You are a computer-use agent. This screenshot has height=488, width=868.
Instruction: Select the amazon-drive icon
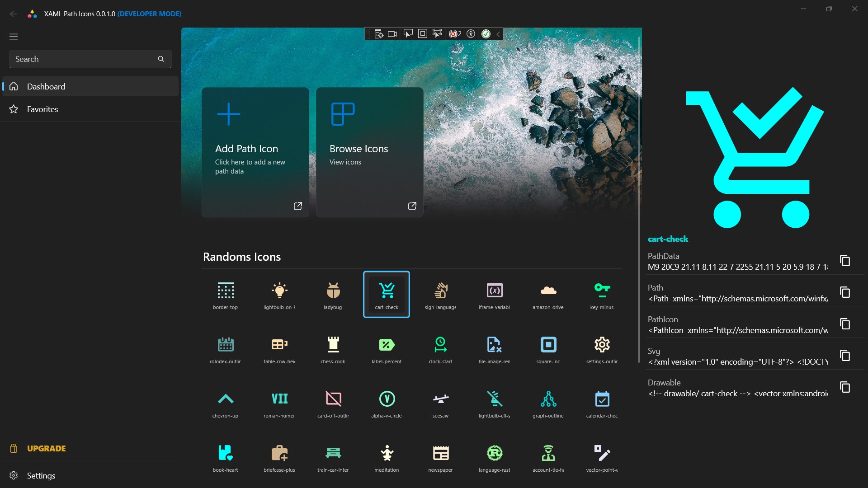click(548, 294)
